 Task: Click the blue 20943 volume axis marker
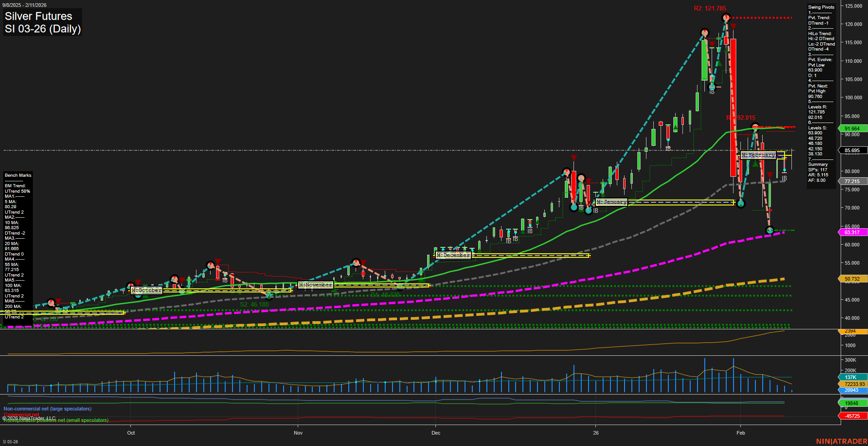(852, 390)
